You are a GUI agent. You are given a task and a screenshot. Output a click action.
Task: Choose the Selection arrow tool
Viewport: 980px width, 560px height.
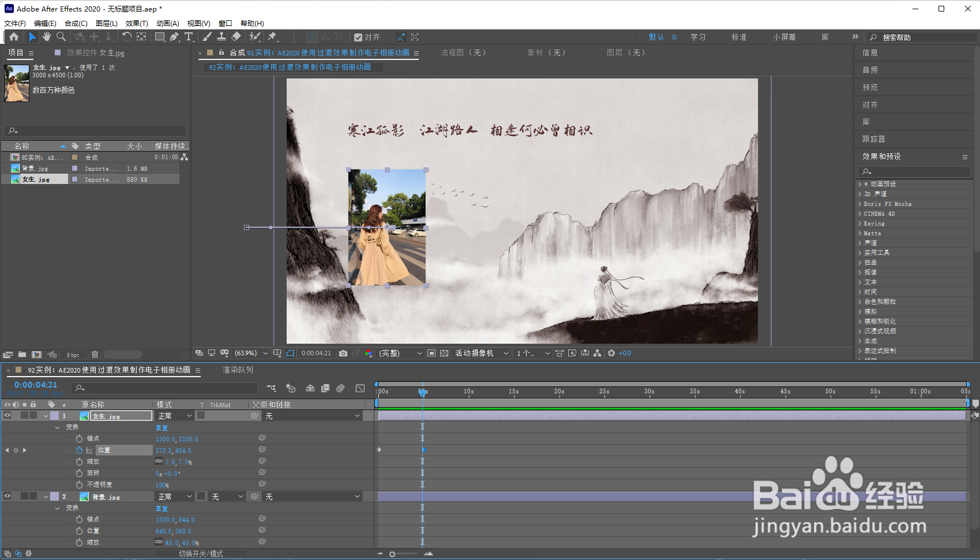32,37
